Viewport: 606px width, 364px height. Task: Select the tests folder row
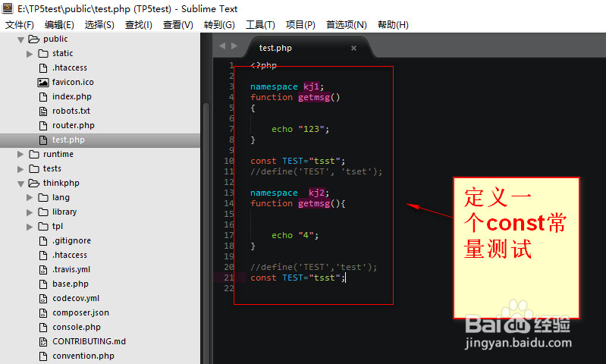[x=100, y=168]
